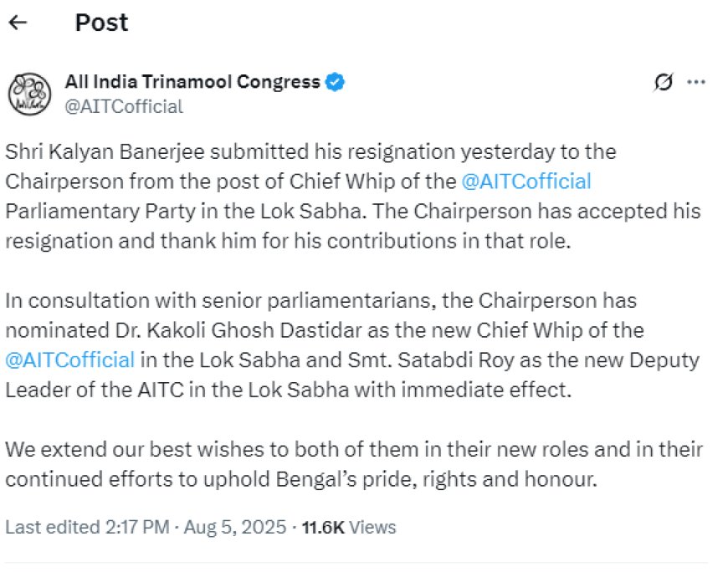
Task: Click the back arrow beside Post
Action: pos(18,22)
